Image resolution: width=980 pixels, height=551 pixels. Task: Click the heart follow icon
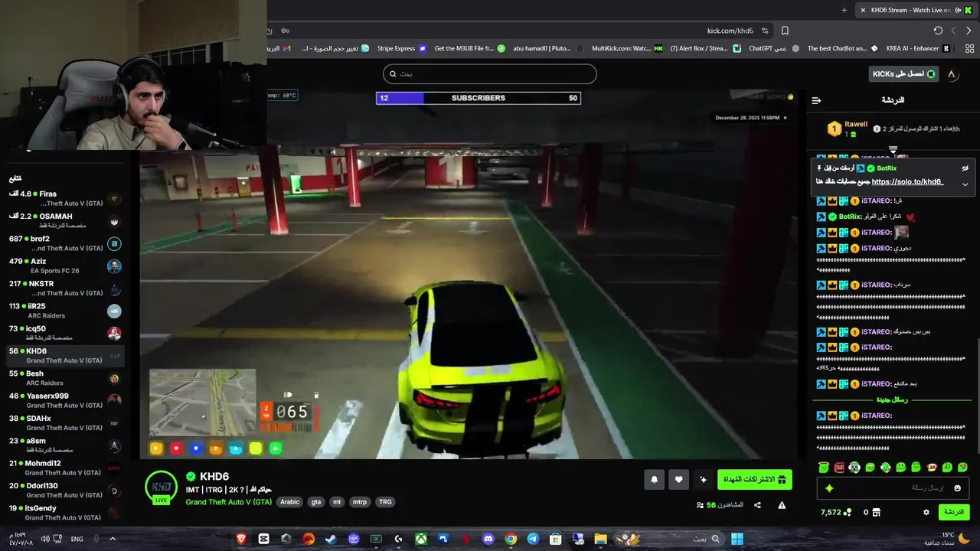click(x=678, y=480)
